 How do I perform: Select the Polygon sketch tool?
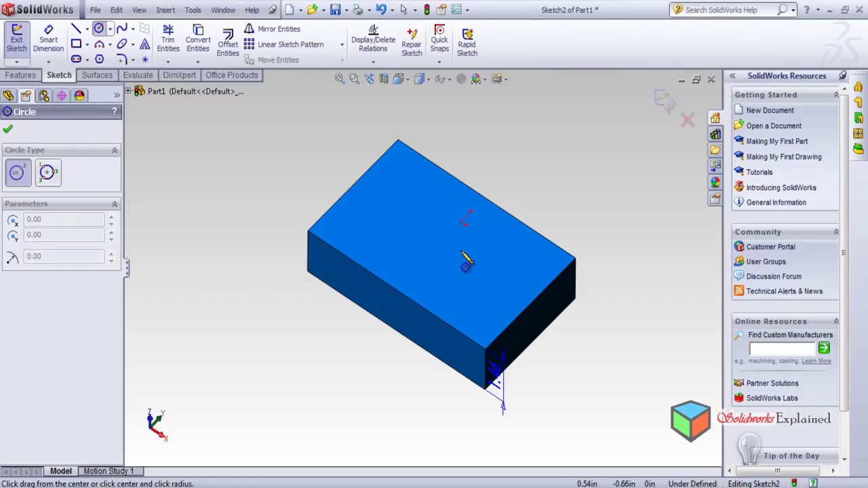(x=99, y=60)
